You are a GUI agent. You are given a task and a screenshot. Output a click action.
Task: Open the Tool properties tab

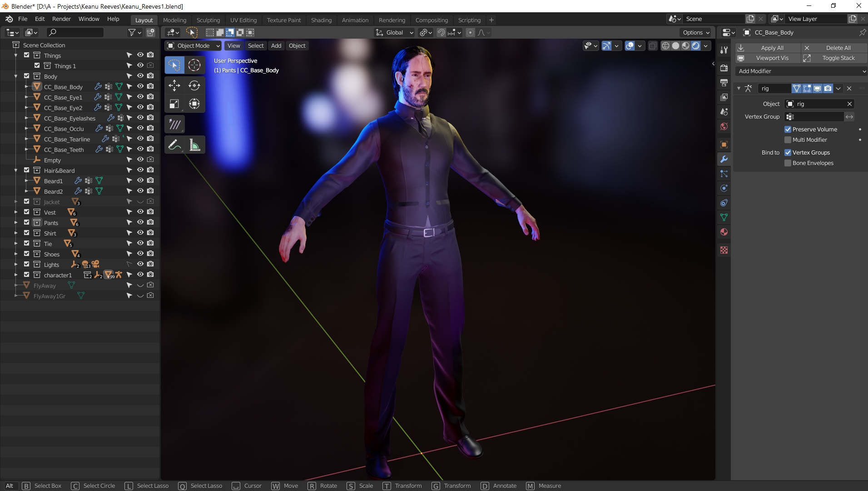724,50
